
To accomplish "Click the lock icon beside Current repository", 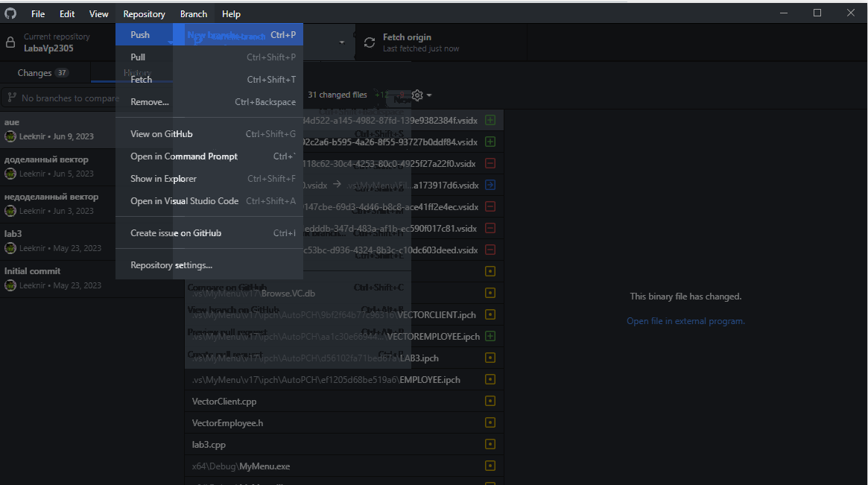I will (10, 42).
